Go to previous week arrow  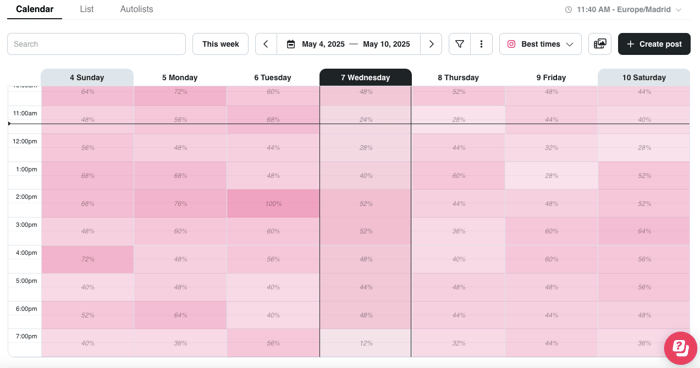coord(266,44)
